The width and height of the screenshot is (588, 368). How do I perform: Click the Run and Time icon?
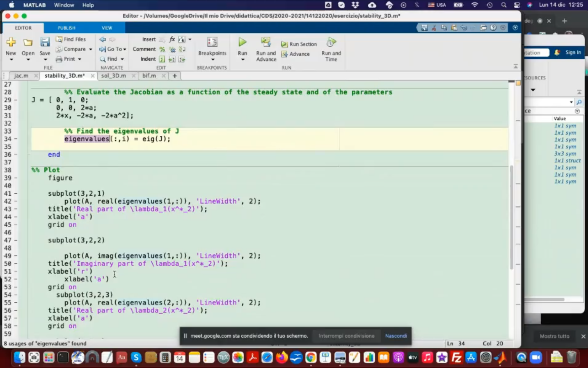tap(331, 42)
